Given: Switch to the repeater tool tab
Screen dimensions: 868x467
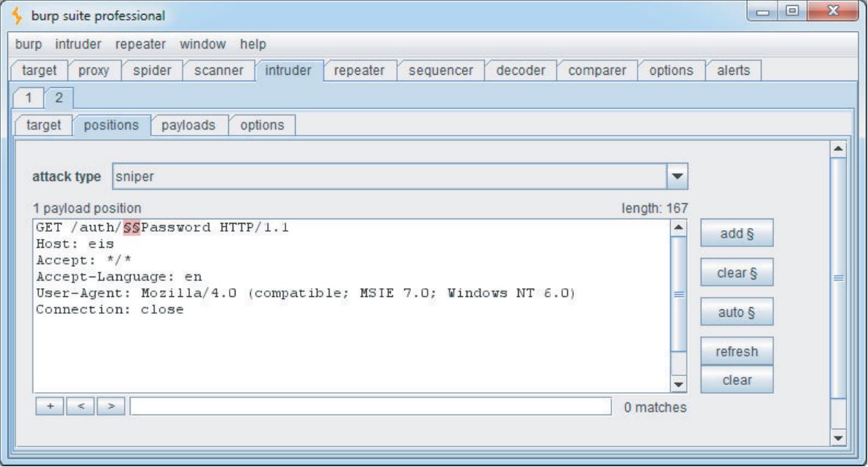Looking at the screenshot, I should click(x=360, y=71).
